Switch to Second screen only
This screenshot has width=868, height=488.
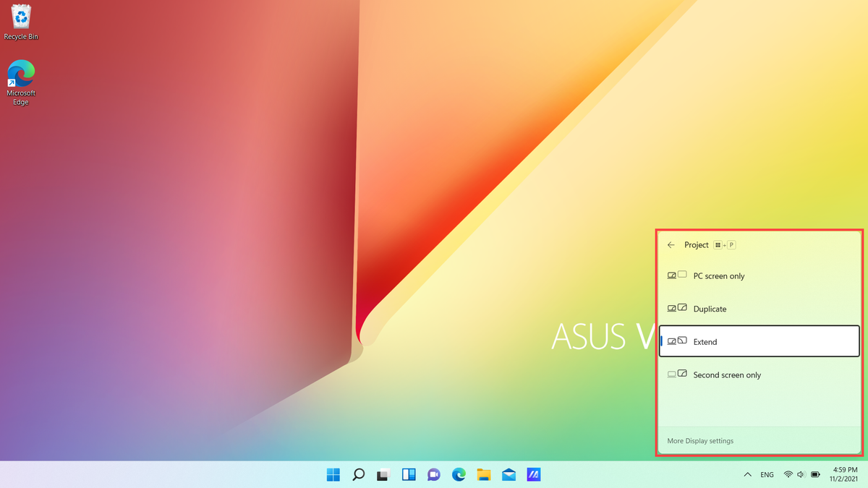click(x=759, y=374)
